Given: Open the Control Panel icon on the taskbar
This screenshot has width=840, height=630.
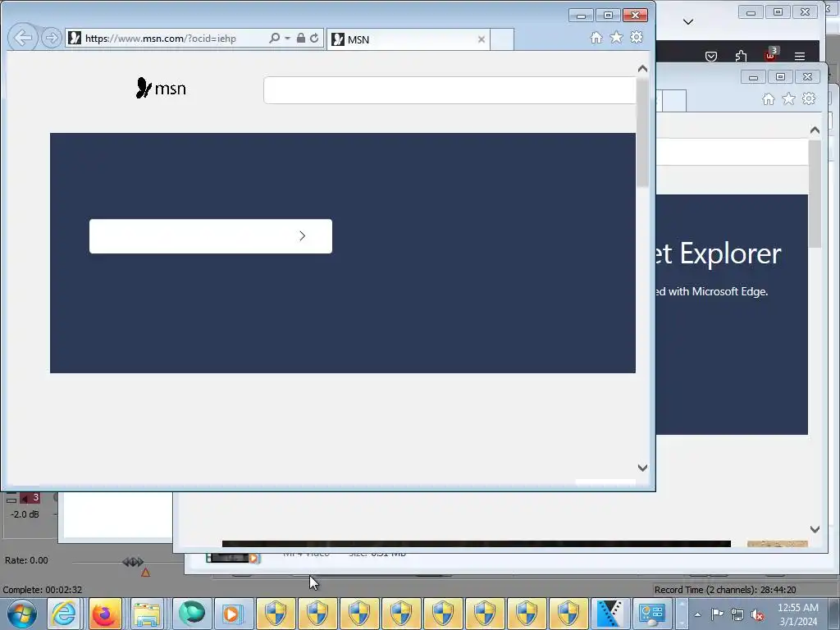Looking at the screenshot, I should tap(651, 614).
